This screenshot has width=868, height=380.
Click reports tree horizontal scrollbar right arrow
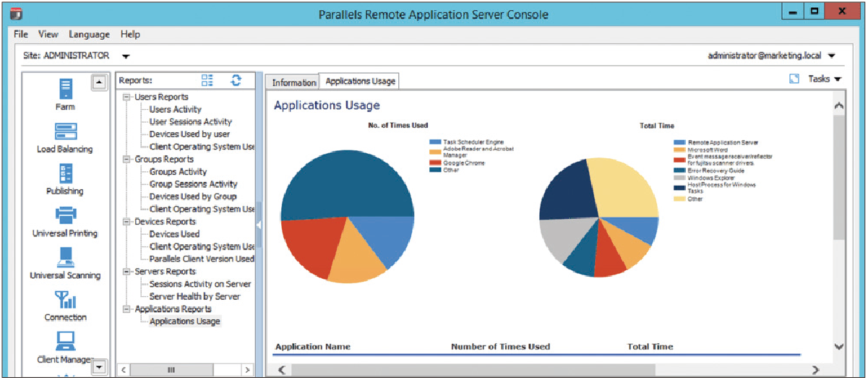[x=246, y=370]
